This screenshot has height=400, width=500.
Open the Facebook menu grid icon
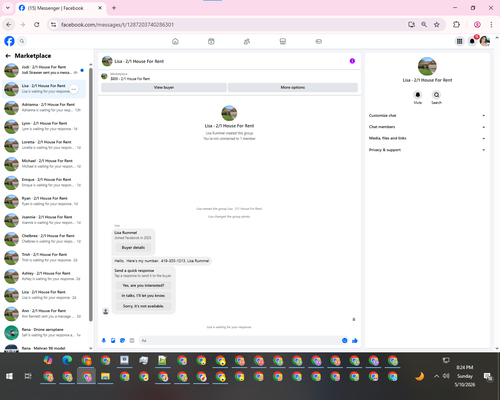coord(459,41)
